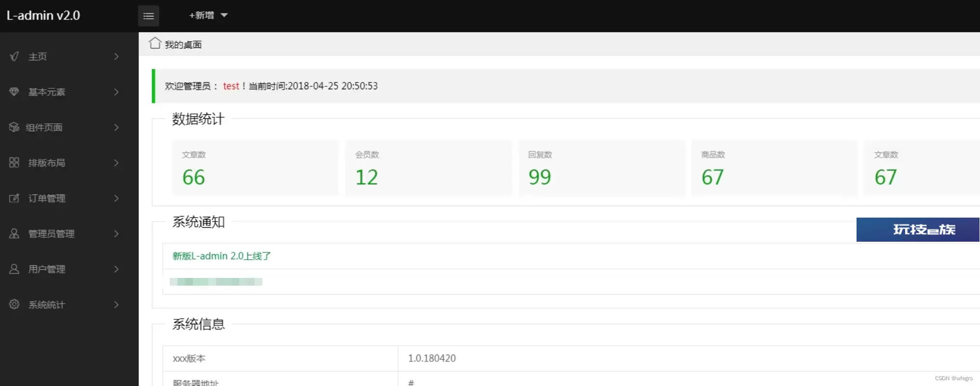Viewport: 980px width, 386px height.
Task: Open the last 文章数 card showing 67
Action: [x=922, y=168]
